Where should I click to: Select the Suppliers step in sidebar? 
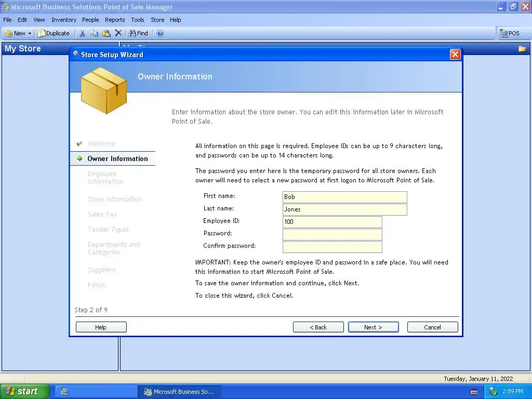101,270
